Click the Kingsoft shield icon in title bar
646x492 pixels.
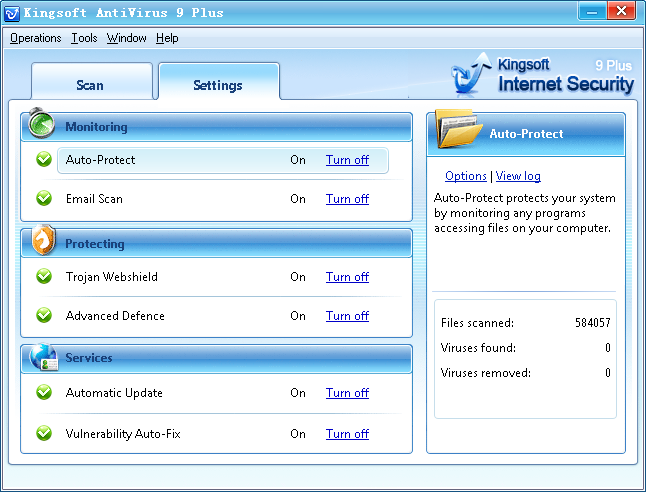pos(12,13)
